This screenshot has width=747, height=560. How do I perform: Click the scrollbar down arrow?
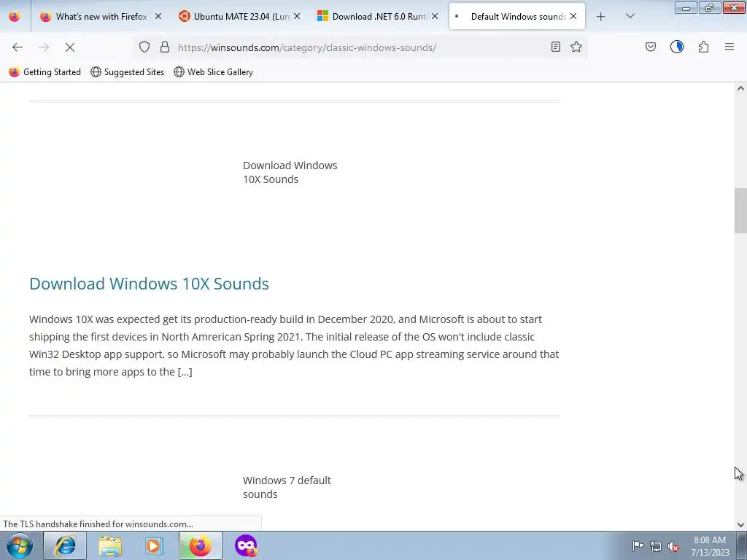(x=740, y=525)
